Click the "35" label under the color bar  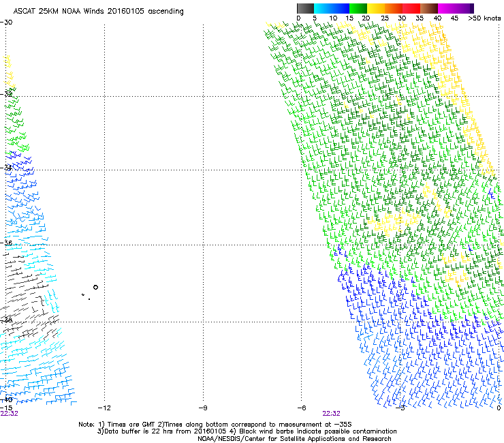[420, 18]
